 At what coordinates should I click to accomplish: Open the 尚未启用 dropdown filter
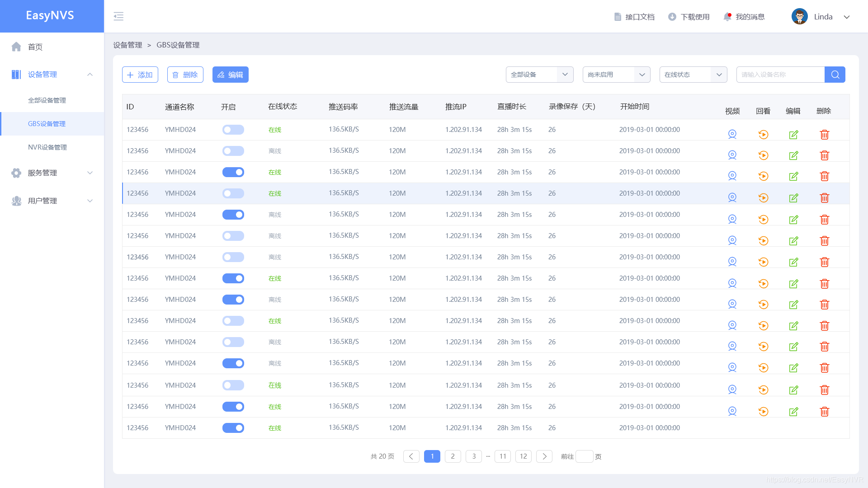[x=616, y=75]
